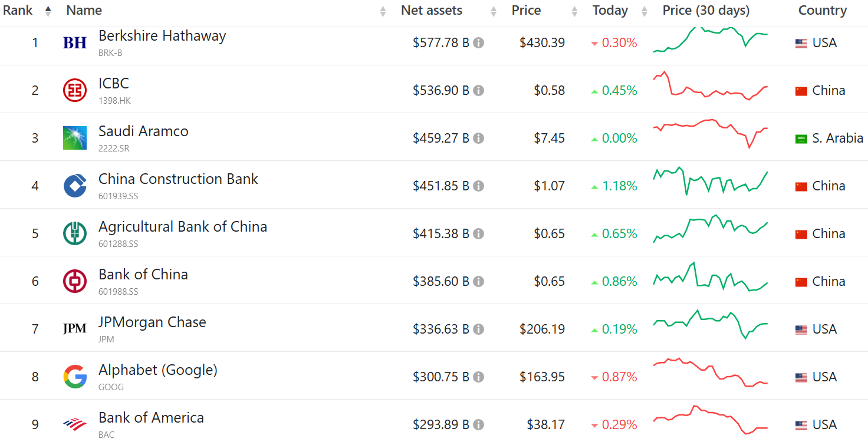Click the Berkshire Hathaway BH logo
The width and height of the screenshot is (868, 445).
75,42
